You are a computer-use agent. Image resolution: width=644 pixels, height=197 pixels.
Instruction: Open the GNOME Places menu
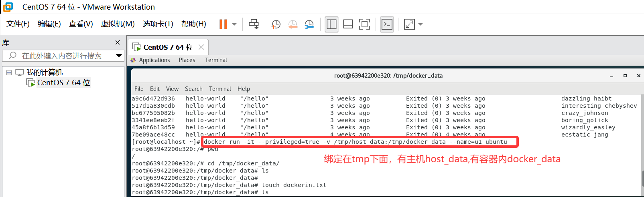click(x=187, y=60)
